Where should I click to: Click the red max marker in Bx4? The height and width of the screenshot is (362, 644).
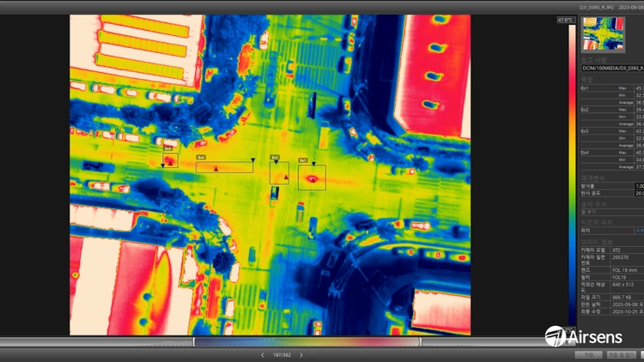(x=216, y=169)
